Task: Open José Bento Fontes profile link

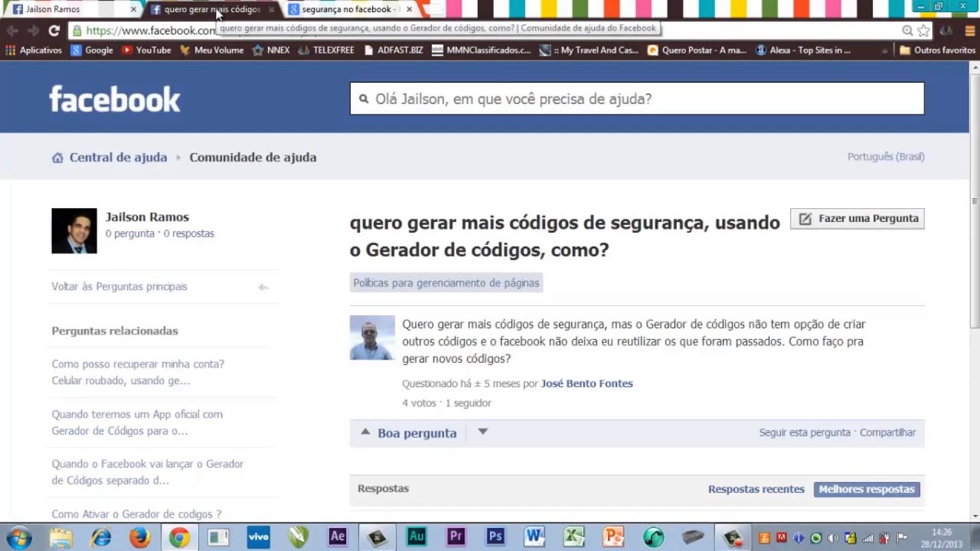Action: click(587, 383)
